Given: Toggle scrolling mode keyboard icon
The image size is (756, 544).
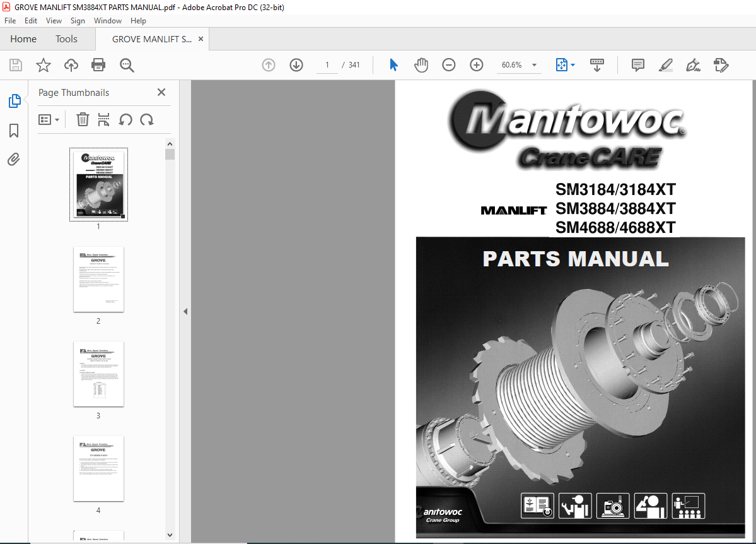Looking at the screenshot, I should click(x=597, y=64).
